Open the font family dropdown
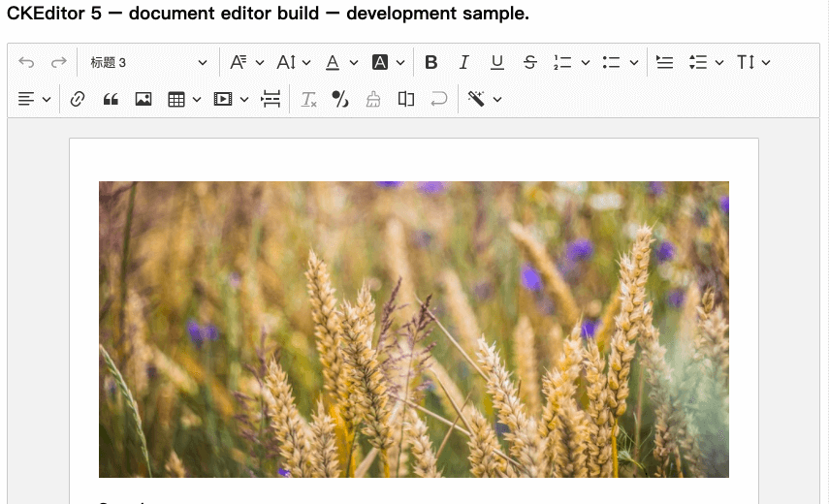The image size is (829, 504). pyautogui.click(x=246, y=62)
